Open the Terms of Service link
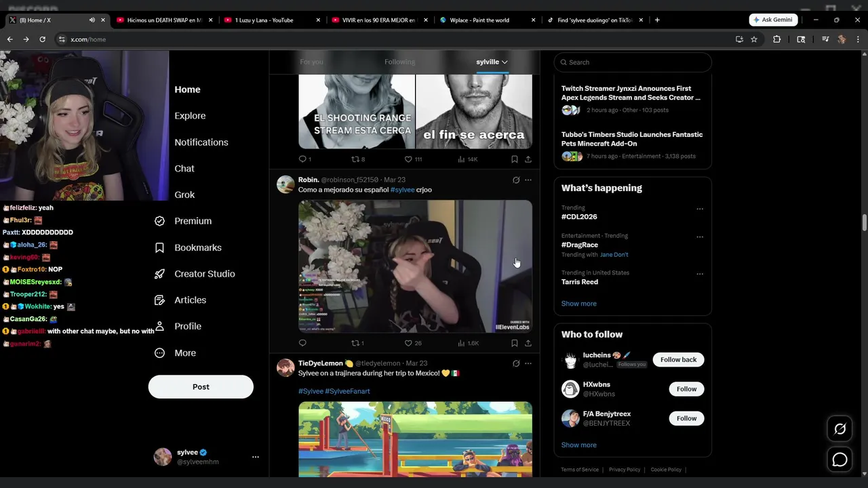 580,470
